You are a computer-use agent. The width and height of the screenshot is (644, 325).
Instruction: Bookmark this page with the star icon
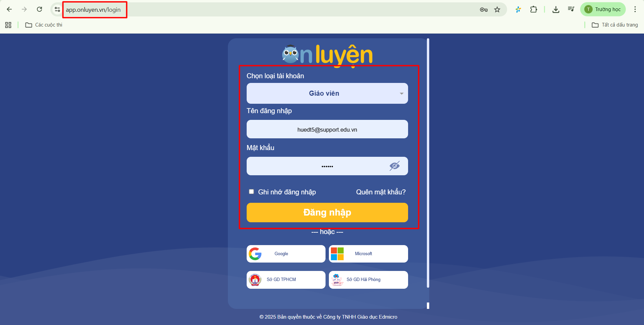point(497,9)
